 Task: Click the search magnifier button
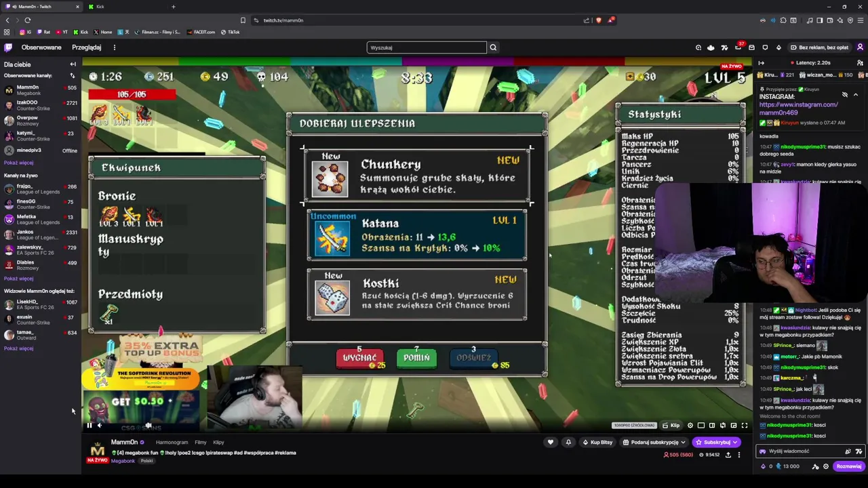click(x=493, y=47)
